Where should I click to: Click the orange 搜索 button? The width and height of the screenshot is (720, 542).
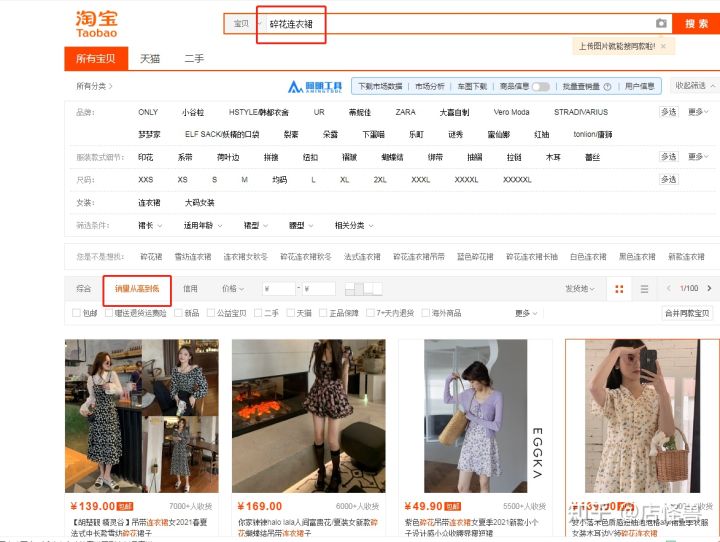click(696, 24)
